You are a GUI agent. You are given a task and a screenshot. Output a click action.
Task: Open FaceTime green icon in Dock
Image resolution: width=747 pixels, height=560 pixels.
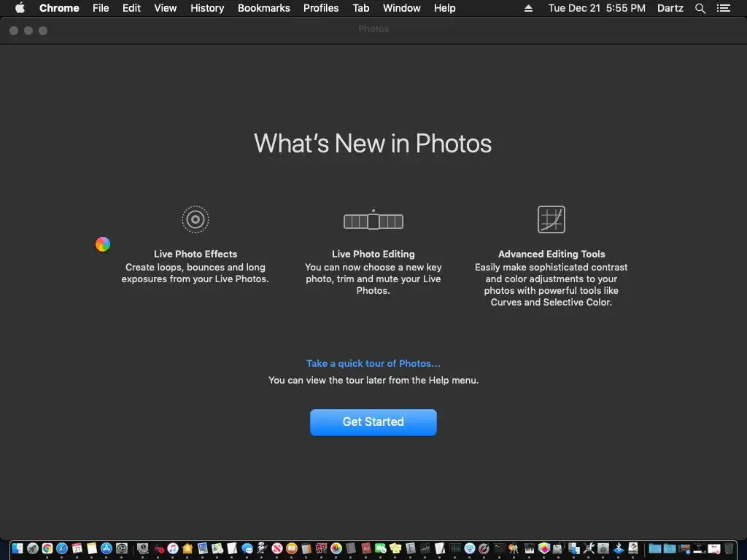click(381, 548)
